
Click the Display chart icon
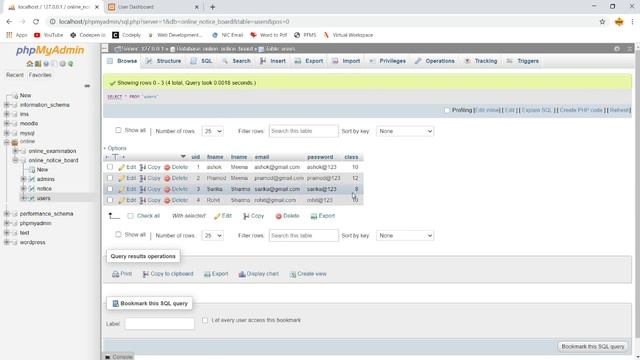click(242, 274)
